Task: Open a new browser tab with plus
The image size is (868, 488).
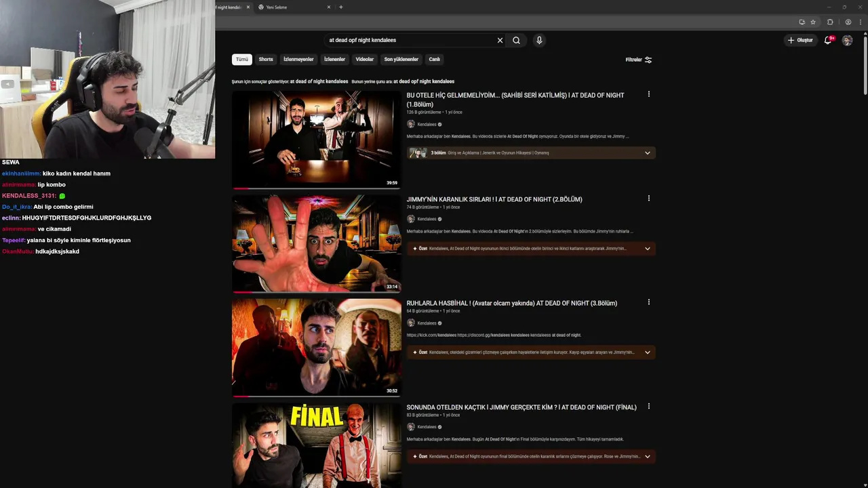Action: tap(341, 7)
